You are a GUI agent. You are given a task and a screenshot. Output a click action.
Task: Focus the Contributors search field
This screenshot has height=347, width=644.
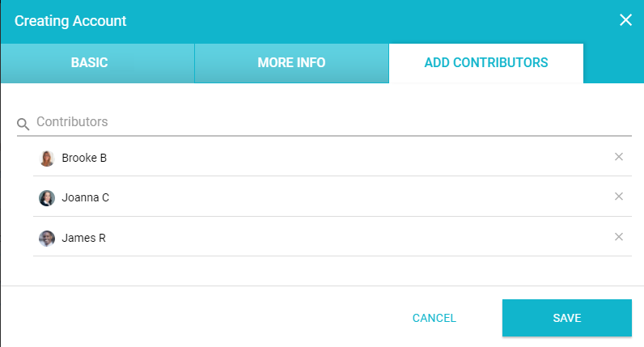pyautogui.click(x=324, y=122)
